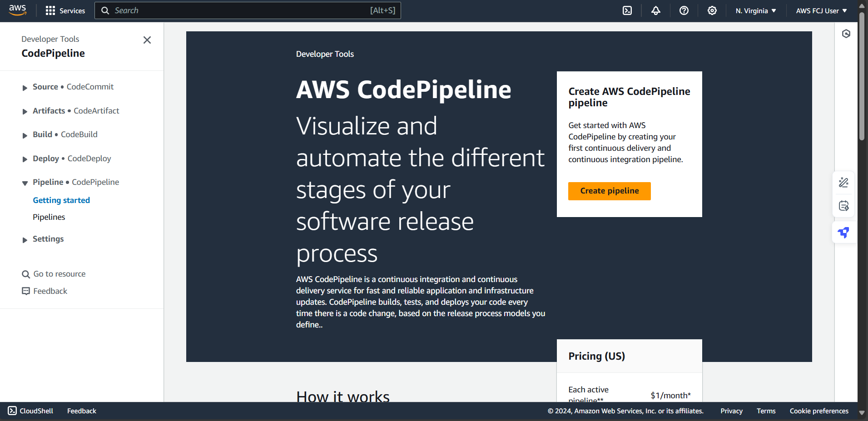Viewport: 868px width, 421px height.
Task: Select Getting started in sidebar
Action: click(x=61, y=200)
